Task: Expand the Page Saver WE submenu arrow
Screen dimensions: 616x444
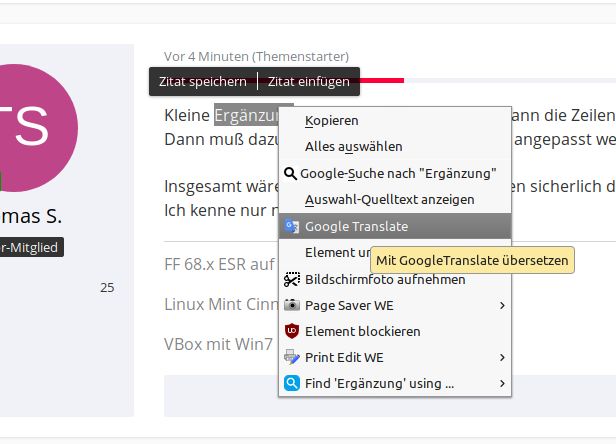Action: coord(501,305)
